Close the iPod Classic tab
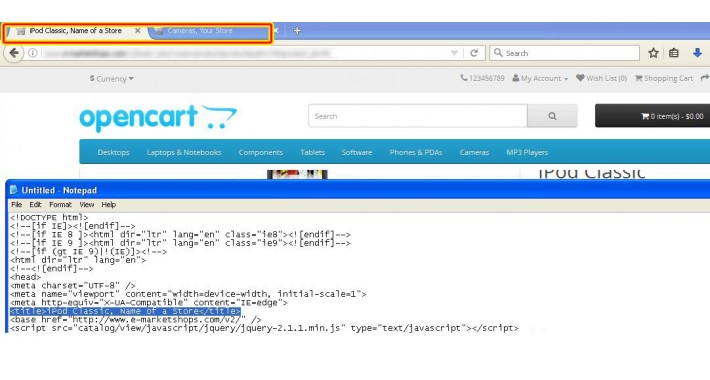The height and width of the screenshot is (380, 710). 138,31
